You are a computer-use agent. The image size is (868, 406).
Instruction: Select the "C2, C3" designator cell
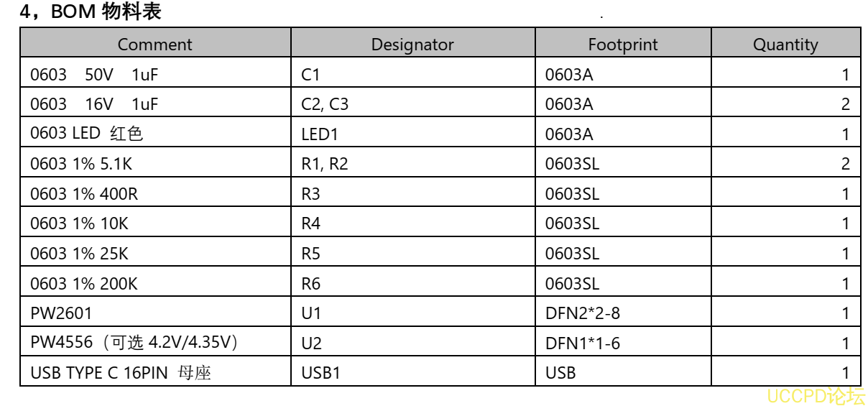[325, 104]
